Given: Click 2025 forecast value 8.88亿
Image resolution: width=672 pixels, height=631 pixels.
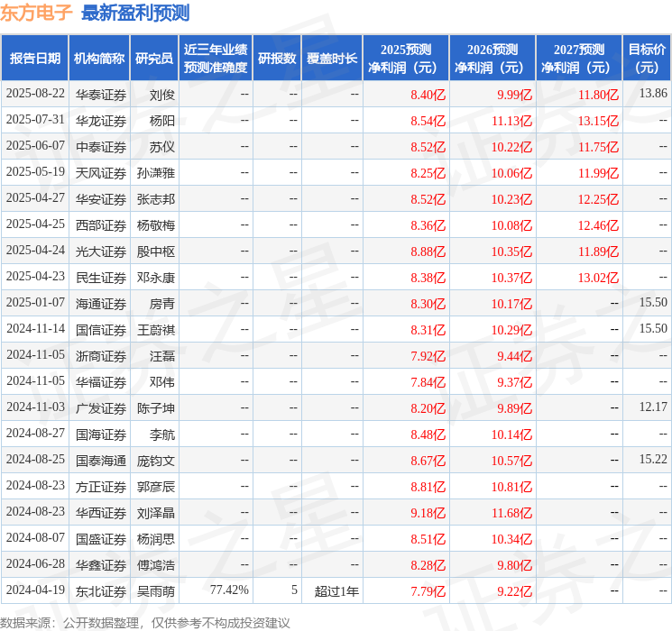Looking at the screenshot, I should click(x=428, y=251).
